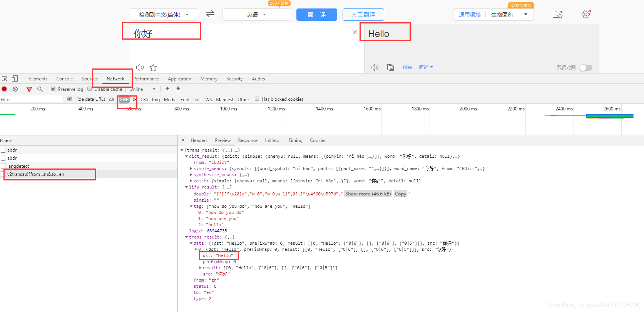
Task: Open the Cookies tab
Action: tap(318, 140)
